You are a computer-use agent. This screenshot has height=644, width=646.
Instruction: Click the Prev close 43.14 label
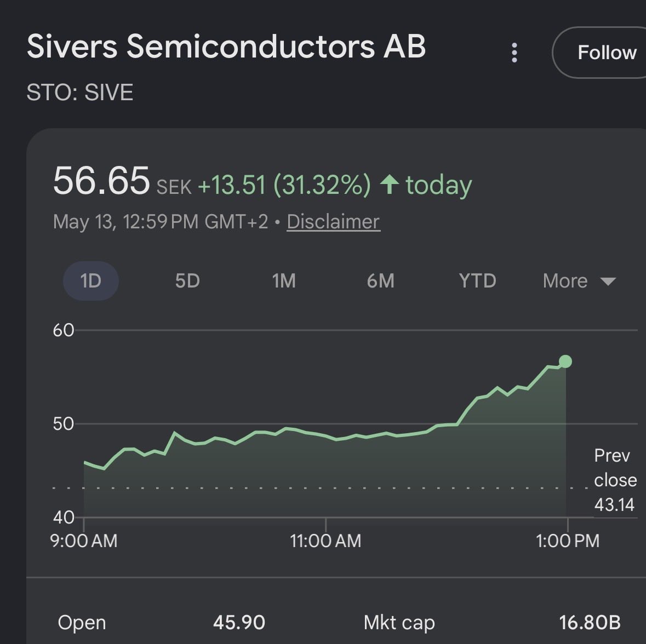pos(615,480)
